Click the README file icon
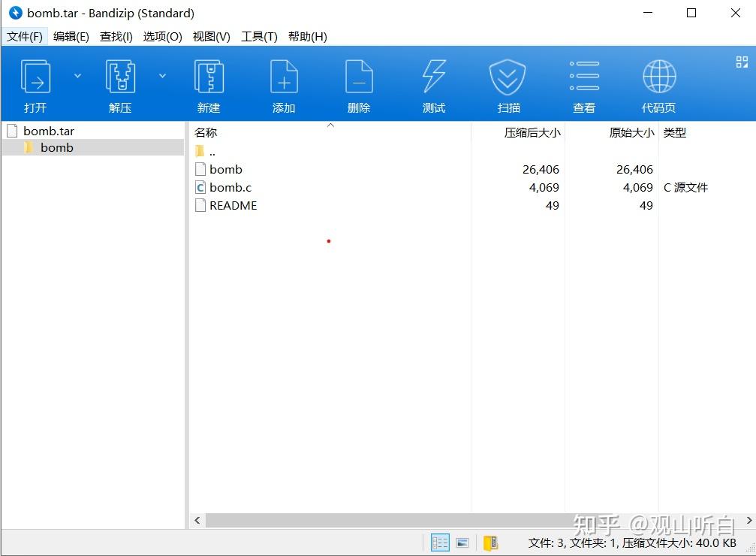The image size is (756, 556). pyautogui.click(x=200, y=206)
